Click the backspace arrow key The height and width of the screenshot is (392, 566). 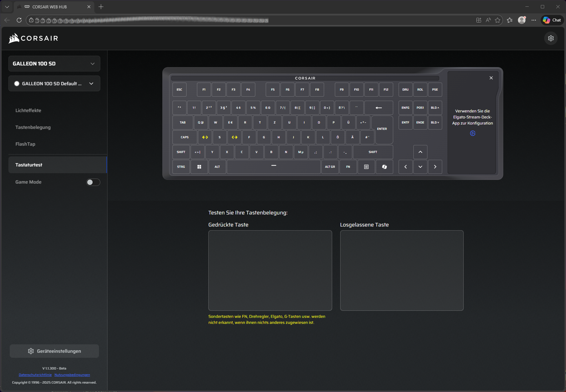pos(378,108)
